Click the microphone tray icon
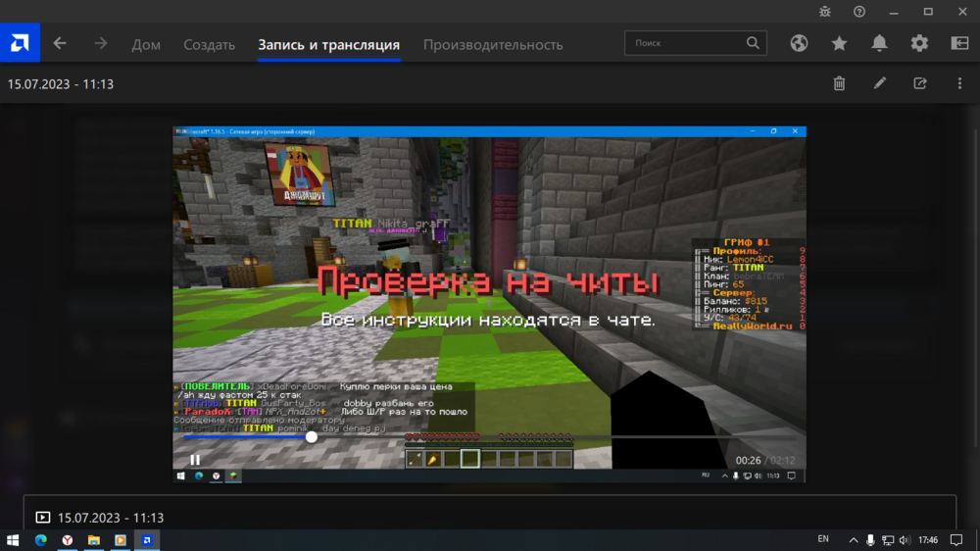 870,540
